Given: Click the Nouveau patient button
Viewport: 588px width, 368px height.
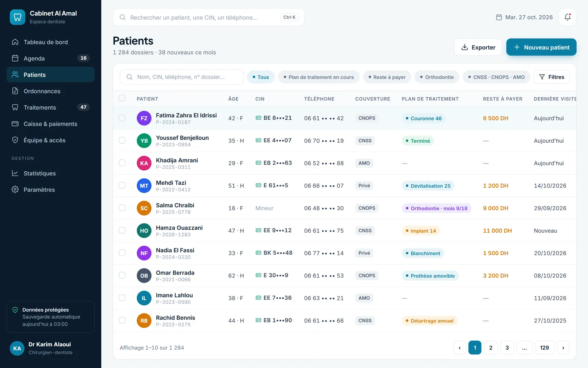Looking at the screenshot, I should [x=541, y=47].
